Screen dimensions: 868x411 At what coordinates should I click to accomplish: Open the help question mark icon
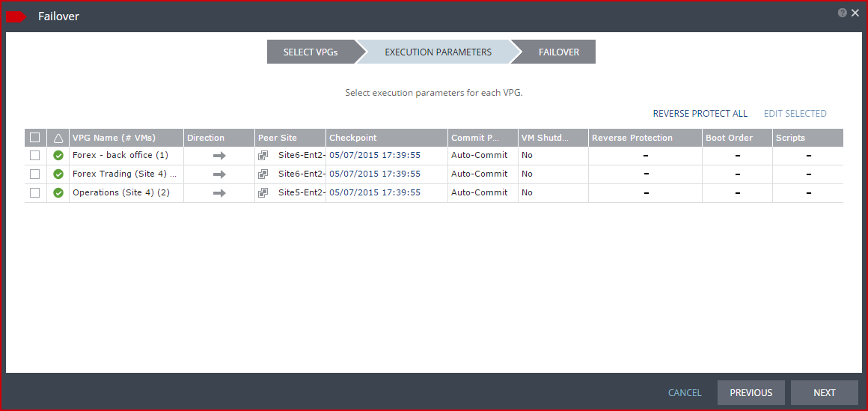pyautogui.click(x=843, y=13)
